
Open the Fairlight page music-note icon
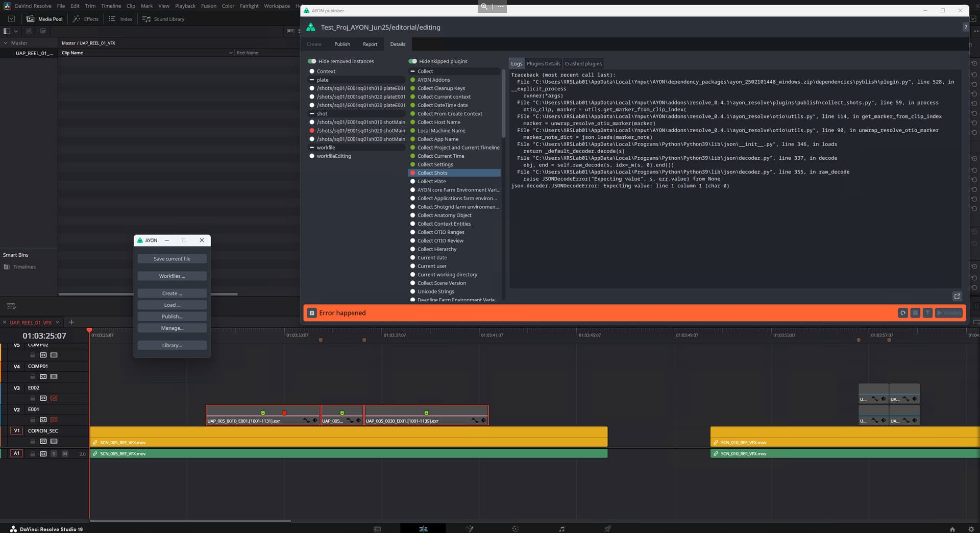click(561, 529)
